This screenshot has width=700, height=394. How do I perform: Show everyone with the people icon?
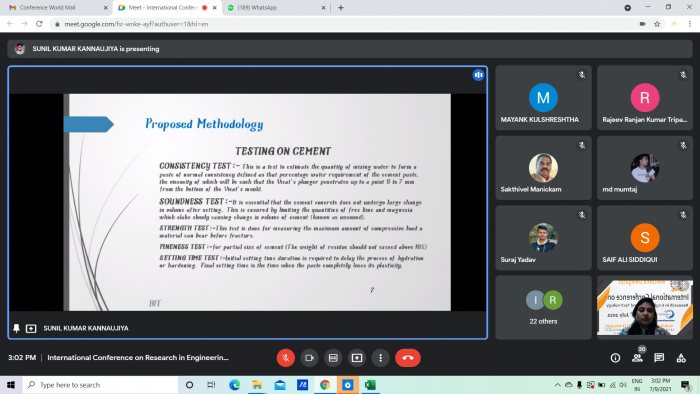tap(637, 358)
